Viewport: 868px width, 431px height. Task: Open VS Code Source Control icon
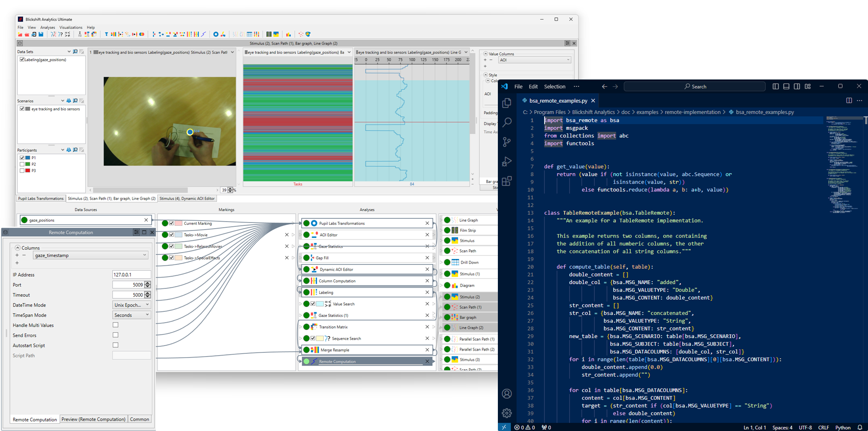[x=507, y=142]
